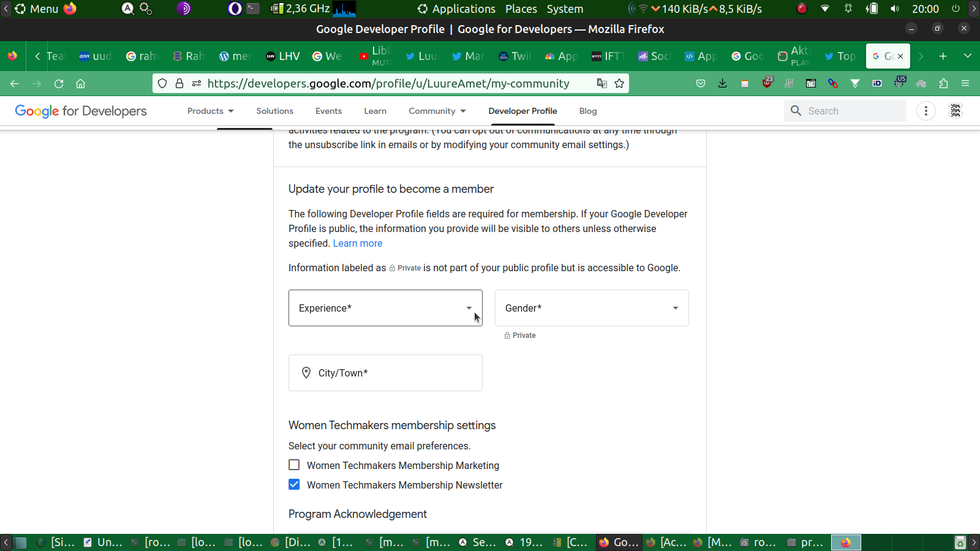Click the red record indicator in top panel
Screen dimensions: 980x551
pyautogui.click(x=802, y=9)
